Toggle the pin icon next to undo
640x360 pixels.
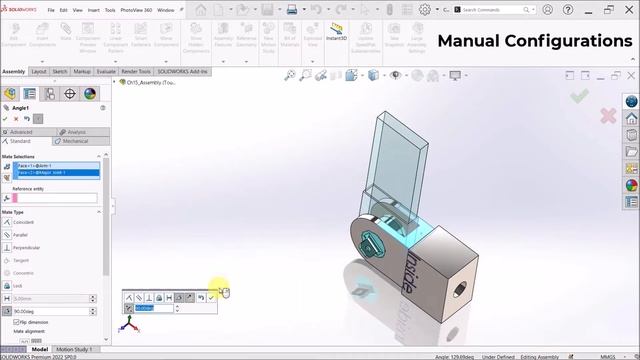[38, 119]
